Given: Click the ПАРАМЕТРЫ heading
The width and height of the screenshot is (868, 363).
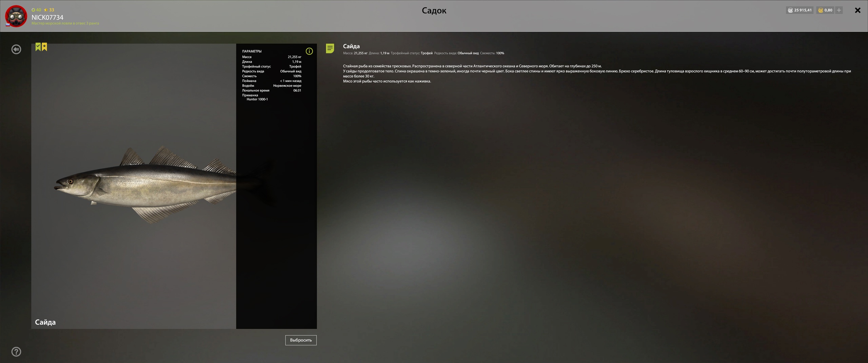Looking at the screenshot, I should click(x=252, y=51).
